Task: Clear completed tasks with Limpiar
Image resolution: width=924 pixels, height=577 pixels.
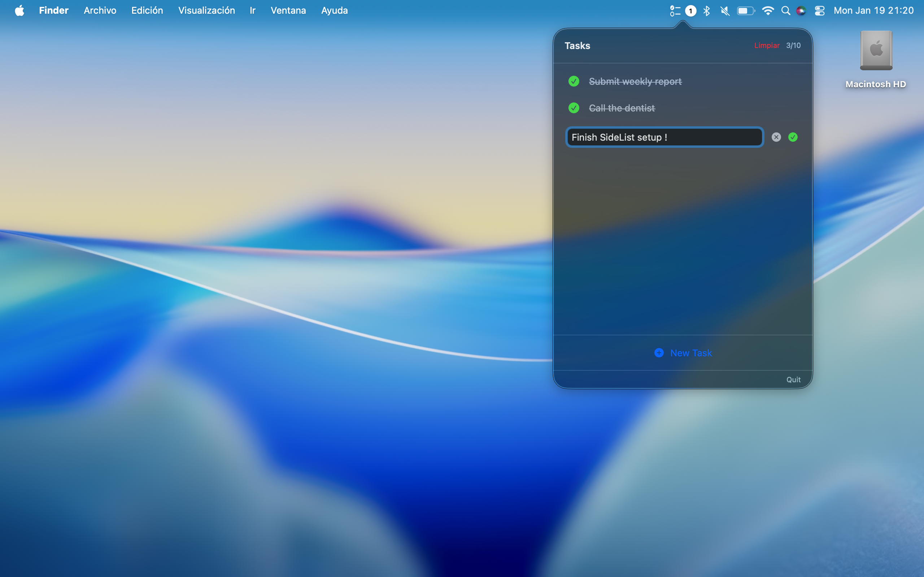Action: 767,45
